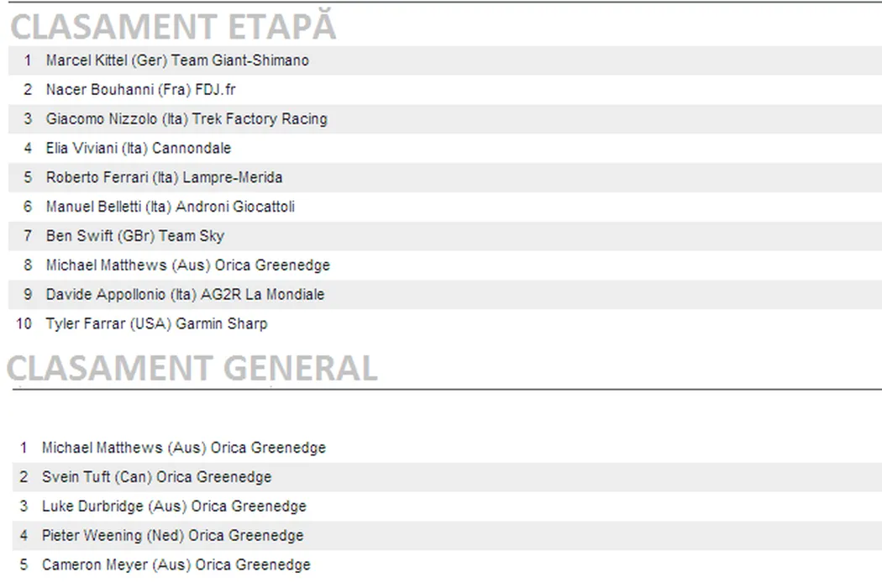This screenshot has width=882, height=588.
Task: Click the CLASAMENT ETAPĂ heading
Action: [173, 27]
